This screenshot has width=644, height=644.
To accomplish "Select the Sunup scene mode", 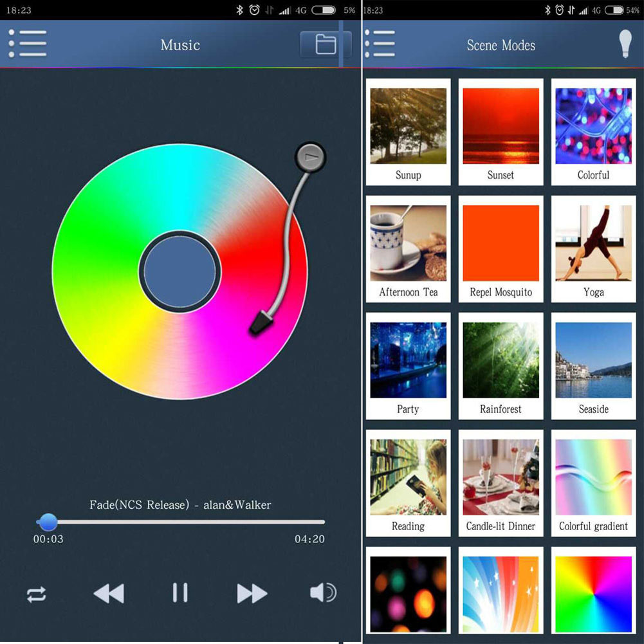I will point(408,133).
